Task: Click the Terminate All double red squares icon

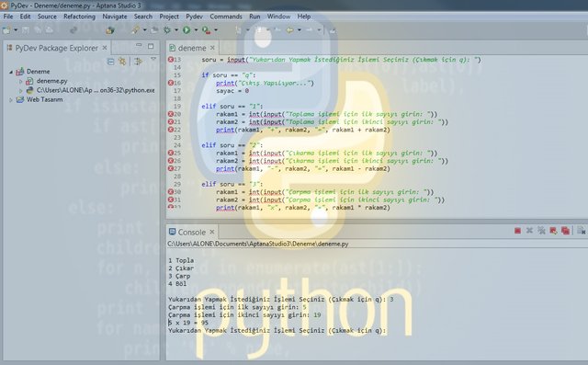Action: point(565,231)
